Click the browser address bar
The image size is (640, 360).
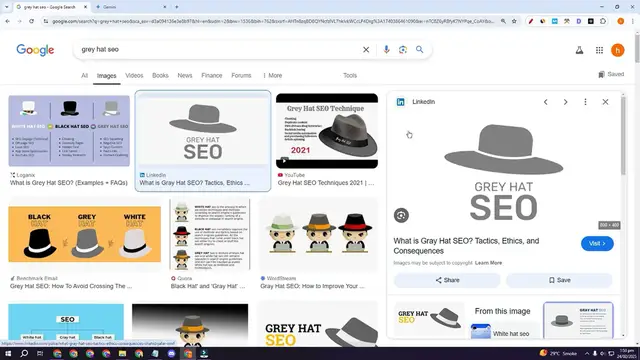click(273, 21)
